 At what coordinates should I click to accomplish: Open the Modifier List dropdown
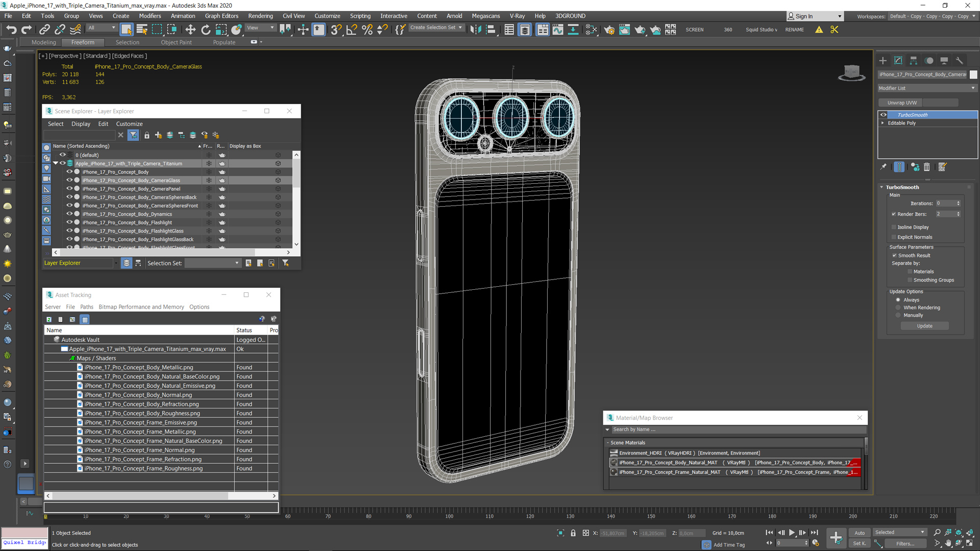tap(927, 88)
